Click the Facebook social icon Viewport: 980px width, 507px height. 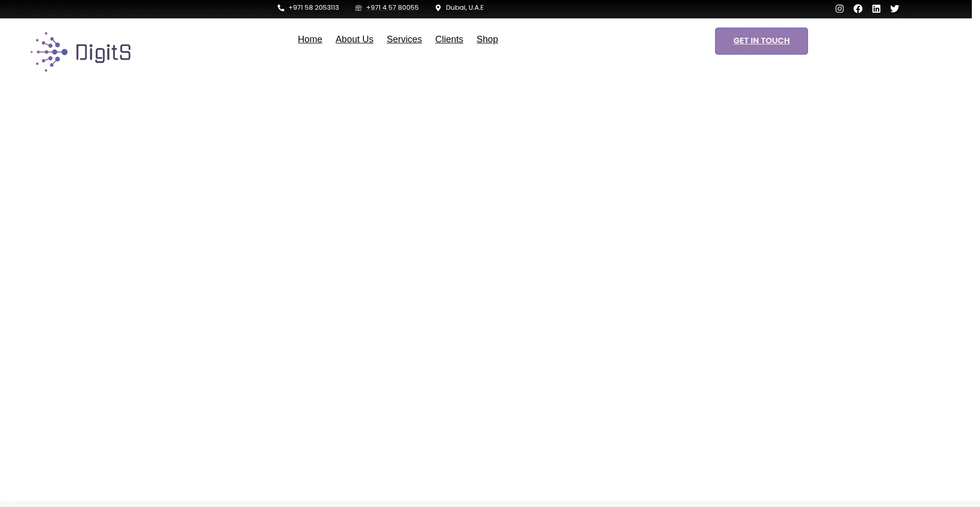[x=857, y=9]
